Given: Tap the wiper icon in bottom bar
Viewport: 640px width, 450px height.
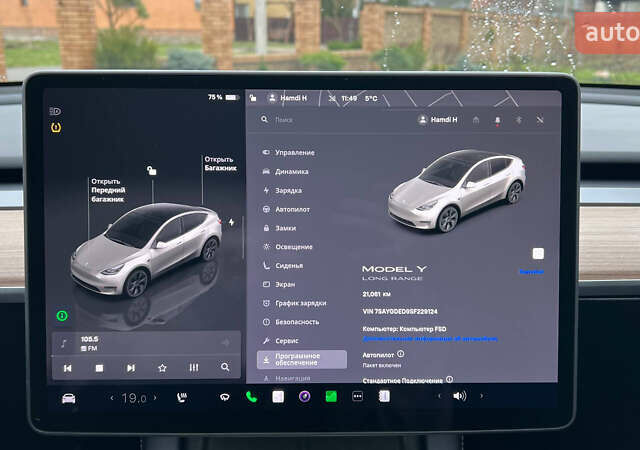Looking at the screenshot, I should (x=224, y=397).
